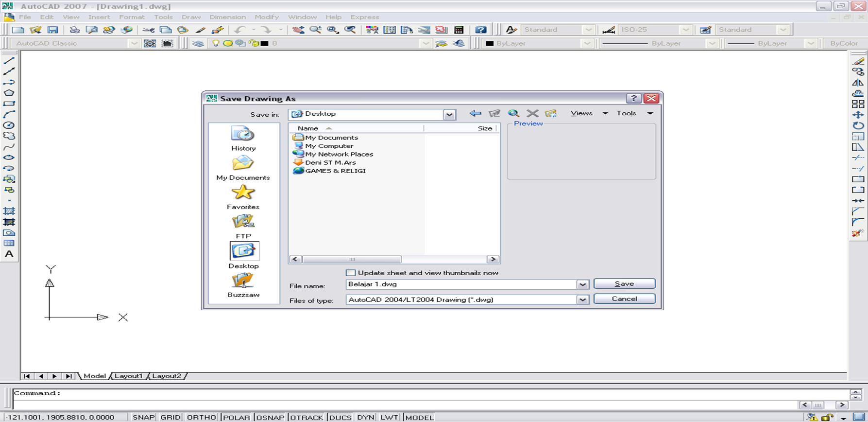Select the Line tool in Draw toolbar
Viewport: 868px width, 422px height.
point(9,61)
